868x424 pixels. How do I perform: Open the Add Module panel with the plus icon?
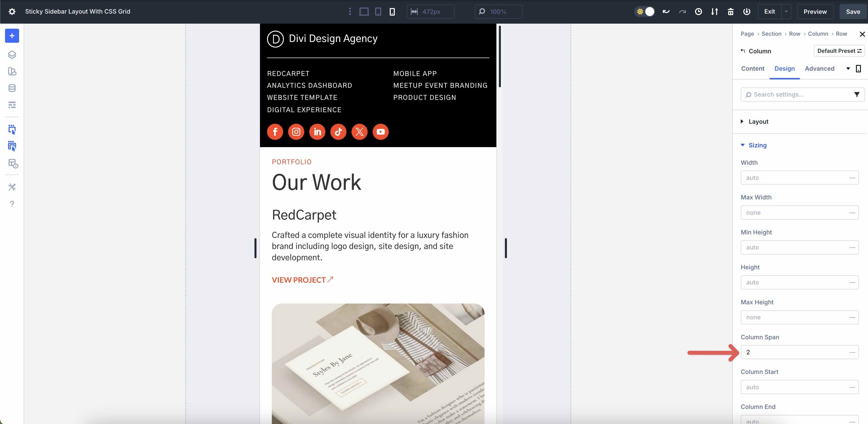pyautogui.click(x=12, y=35)
